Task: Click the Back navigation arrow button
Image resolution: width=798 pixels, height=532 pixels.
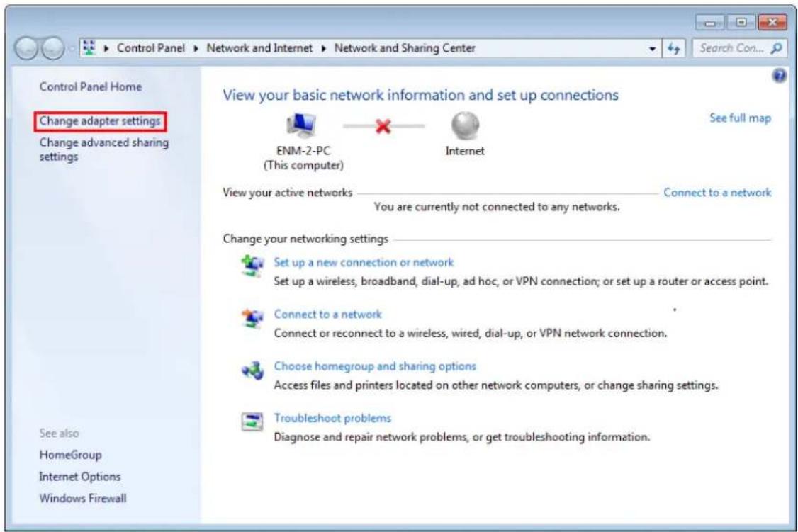Action: pos(26,48)
